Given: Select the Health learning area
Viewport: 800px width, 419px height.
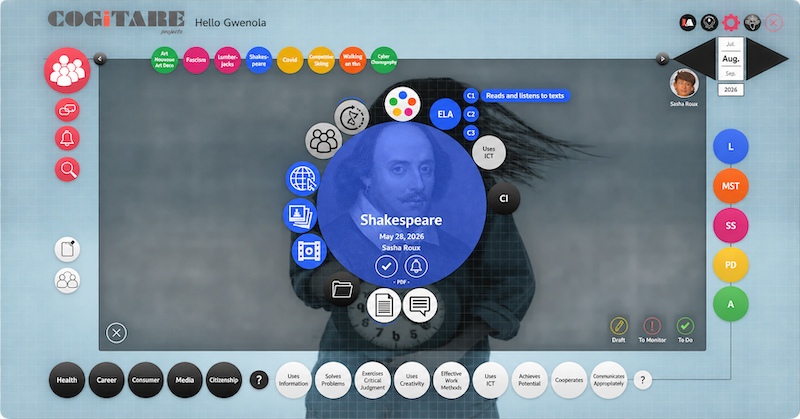Looking at the screenshot, I should 67,380.
